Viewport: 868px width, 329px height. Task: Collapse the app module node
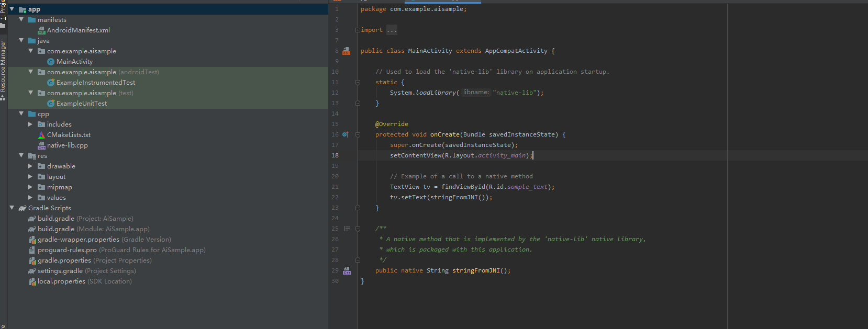pyautogui.click(x=12, y=9)
